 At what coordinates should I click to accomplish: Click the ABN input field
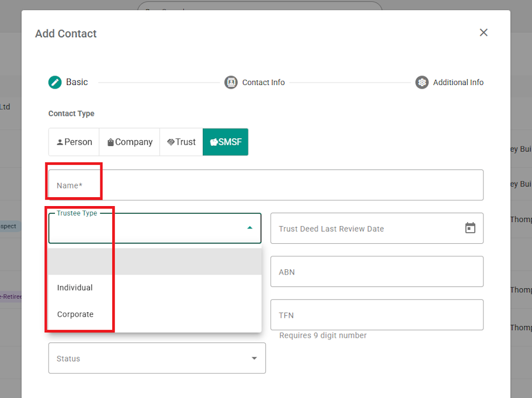coord(377,272)
